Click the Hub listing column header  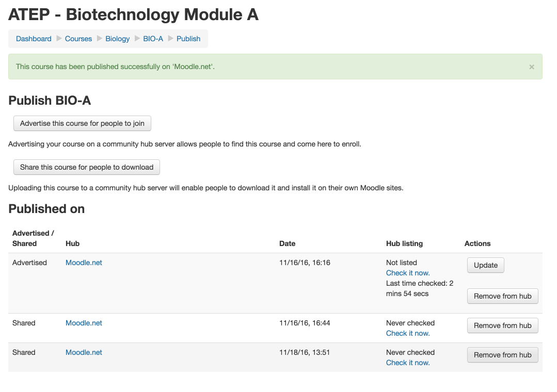[x=404, y=243]
